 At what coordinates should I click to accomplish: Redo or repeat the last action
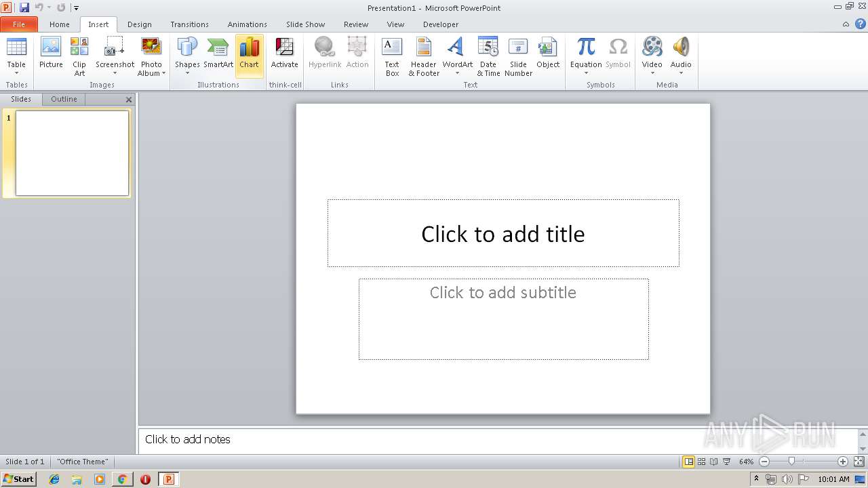61,7
